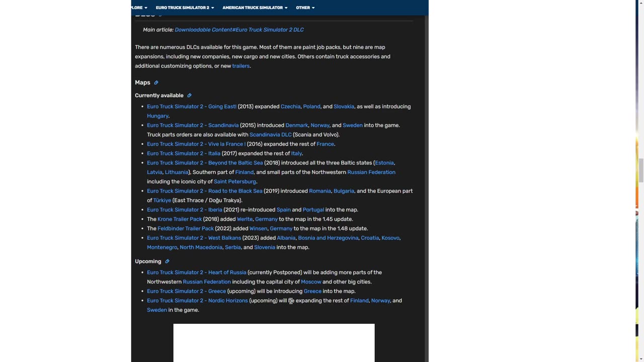The image size is (644, 362).
Task: Open Euro Truck Simulator 2 - Iberia link
Action: click(x=184, y=210)
